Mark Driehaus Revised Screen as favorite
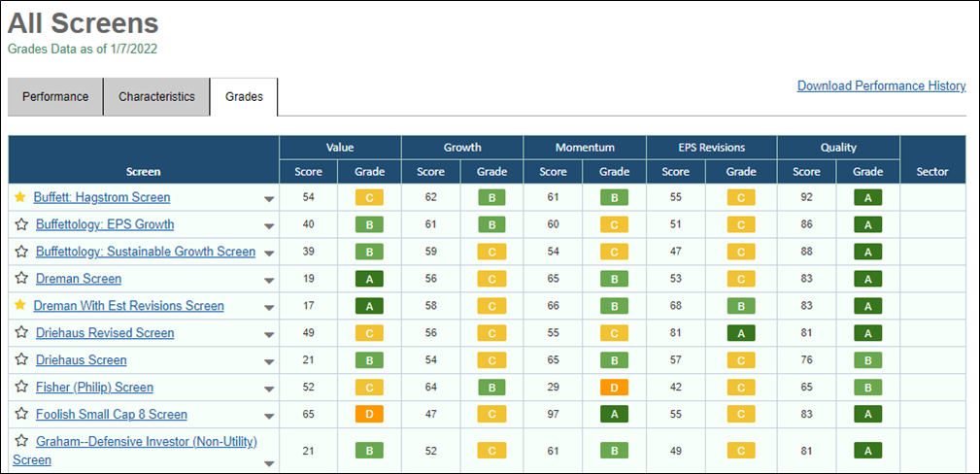This screenshot has height=474, width=980. tap(22, 333)
